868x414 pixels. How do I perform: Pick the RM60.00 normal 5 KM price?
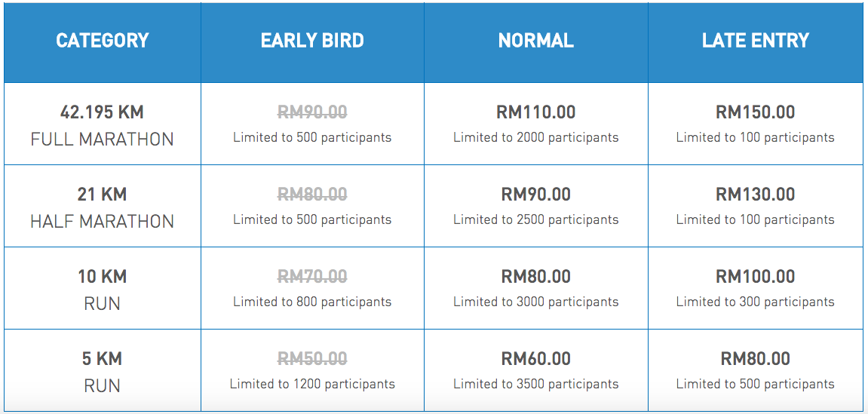pos(536,359)
